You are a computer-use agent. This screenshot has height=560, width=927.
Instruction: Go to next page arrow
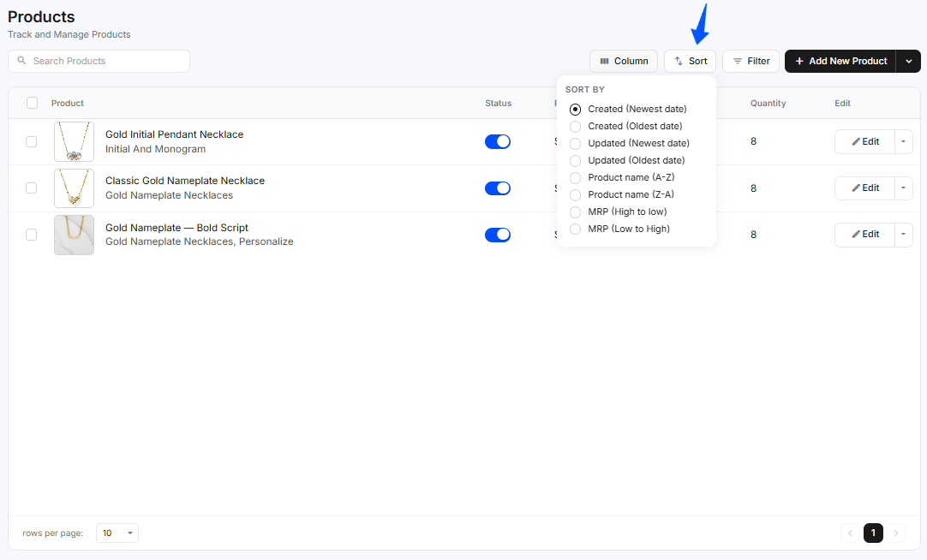coord(896,533)
